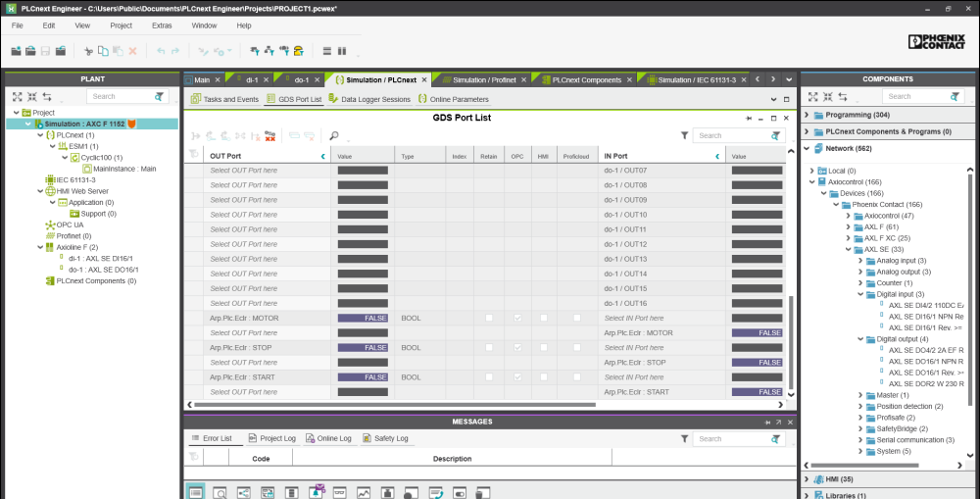
Task: Click the horizontal scrollbar of the GDS table
Action: [x=392, y=404]
